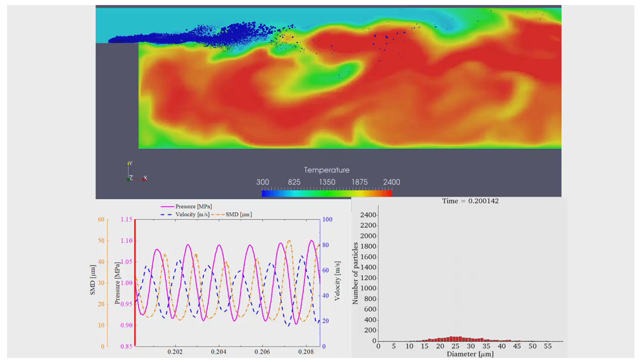Click the 'Velocity [m/s]' legend entry
The height and width of the screenshot is (362, 644).
[184, 215]
